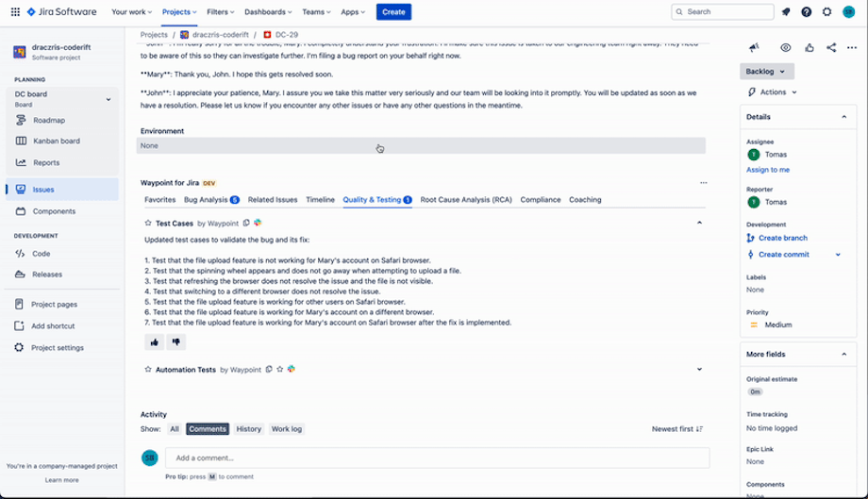Click the Create branch link
The width and height of the screenshot is (868, 499).
tap(783, 238)
